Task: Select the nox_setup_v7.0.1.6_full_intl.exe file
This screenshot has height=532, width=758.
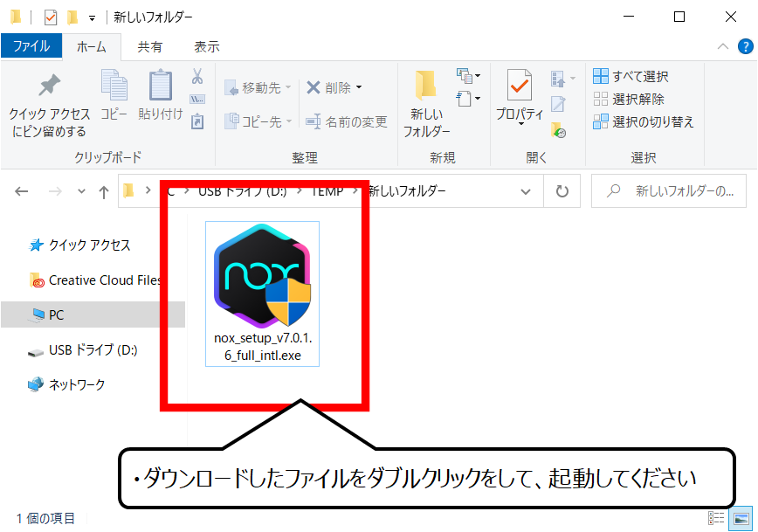Action: (x=263, y=294)
